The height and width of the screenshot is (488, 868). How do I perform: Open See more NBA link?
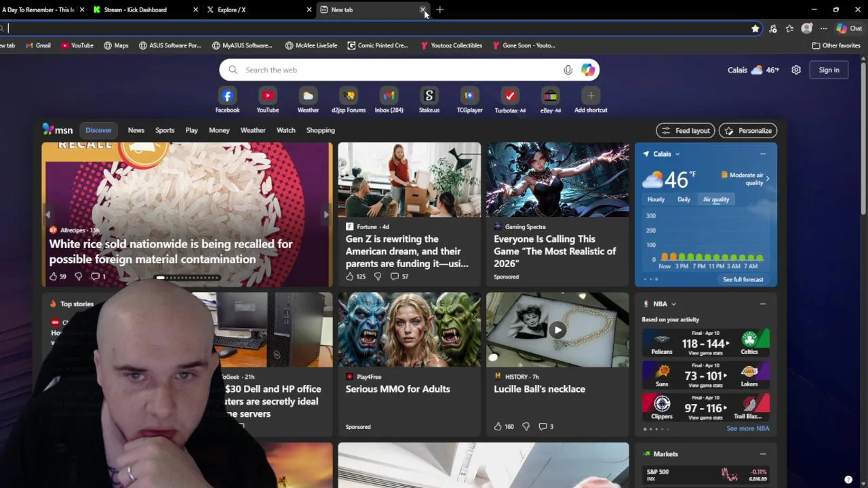748,428
